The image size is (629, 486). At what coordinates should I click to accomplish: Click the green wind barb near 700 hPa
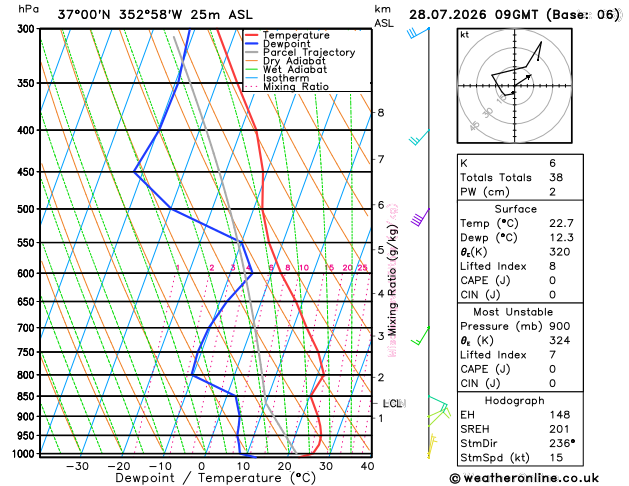pos(420,336)
